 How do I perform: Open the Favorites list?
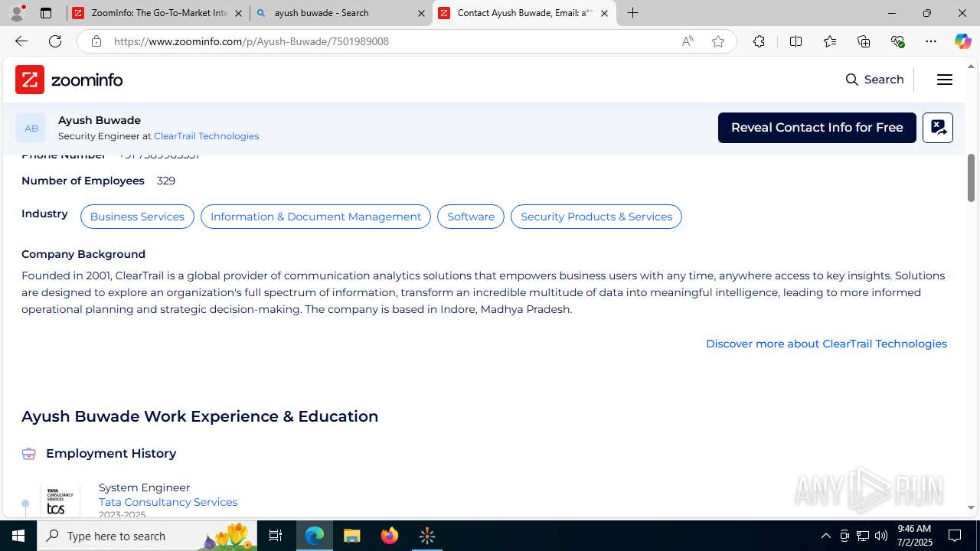830,41
